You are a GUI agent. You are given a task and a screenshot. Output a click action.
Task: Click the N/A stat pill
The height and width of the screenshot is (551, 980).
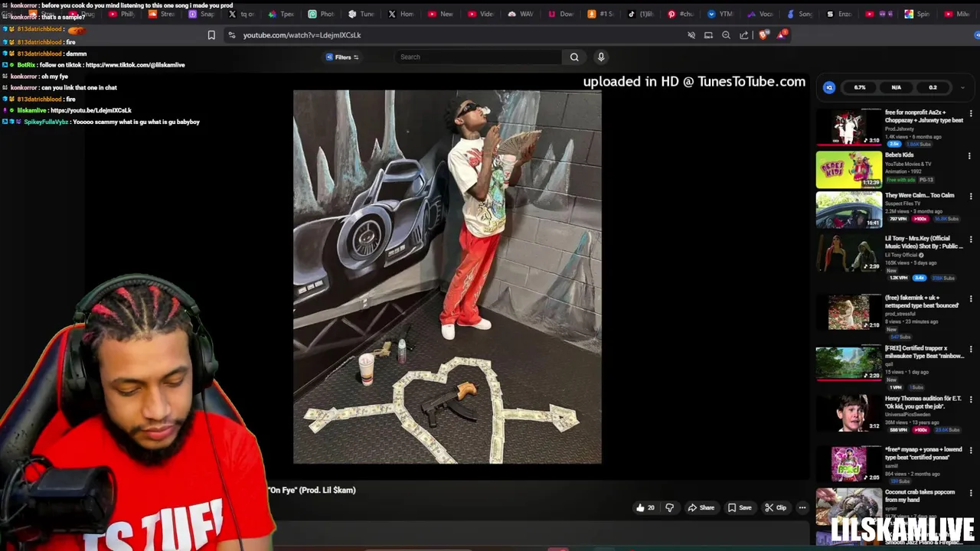click(x=896, y=87)
